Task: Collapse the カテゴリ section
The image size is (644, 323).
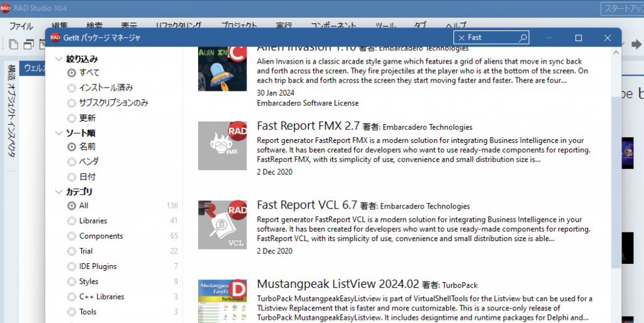Action: pos(58,192)
